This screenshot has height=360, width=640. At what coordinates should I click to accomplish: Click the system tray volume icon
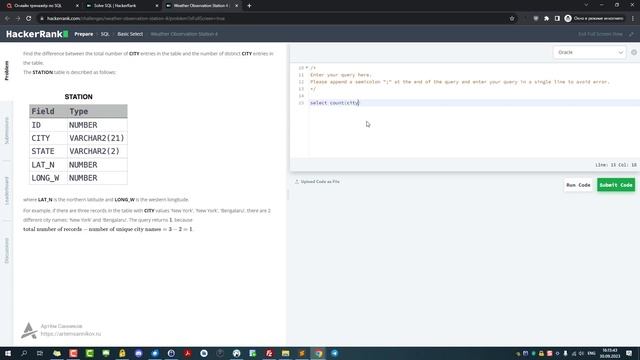[x=581, y=353]
